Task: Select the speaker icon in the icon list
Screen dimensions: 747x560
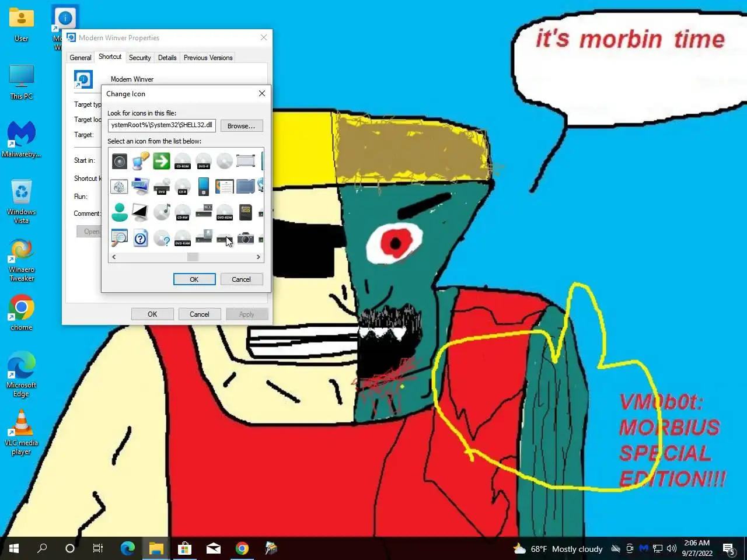Action: pos(120,161)
